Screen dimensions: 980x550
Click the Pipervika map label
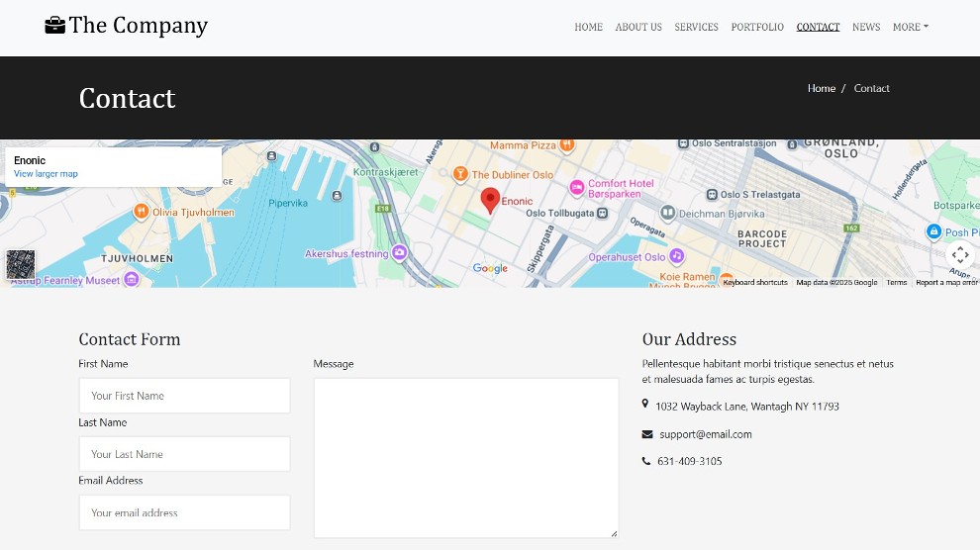(x=287, y=203)
